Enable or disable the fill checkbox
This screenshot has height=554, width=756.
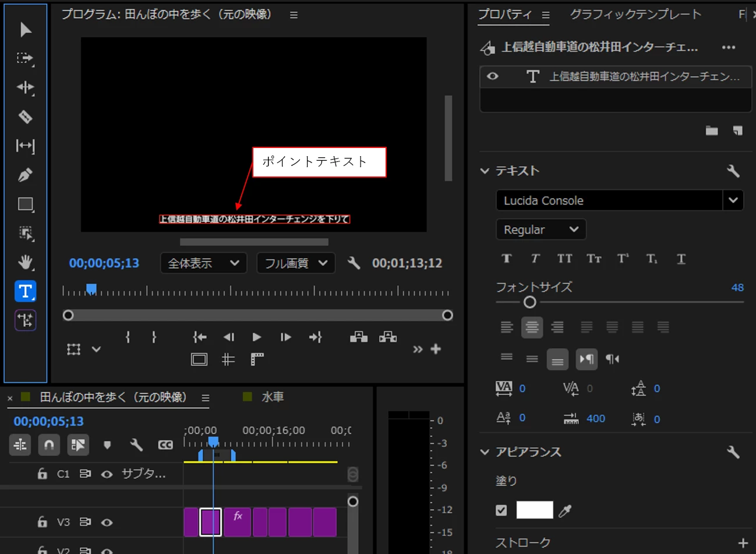click(x=501, y=510)
